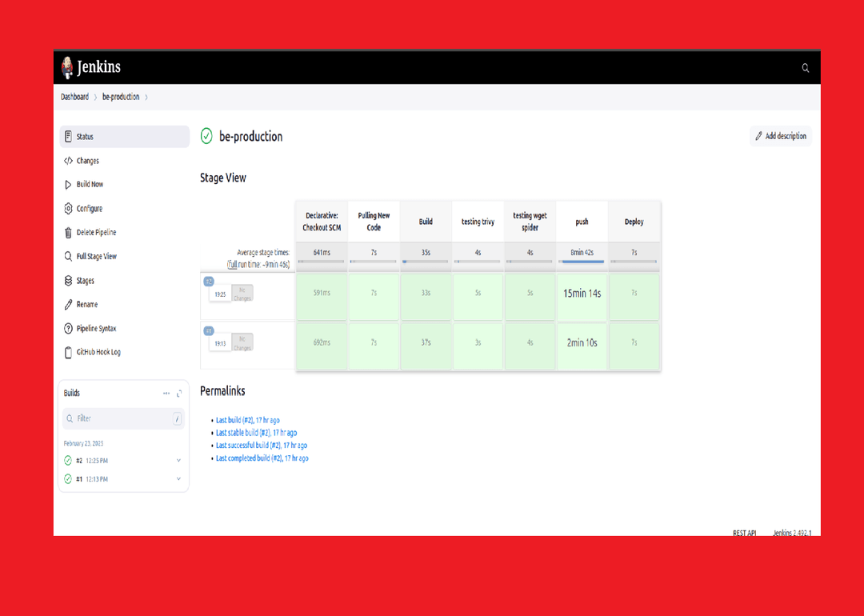Viewport: 864px width, 616px height.
Task: Click the Dashboard breadcrumb link
Action: [74, 97]
